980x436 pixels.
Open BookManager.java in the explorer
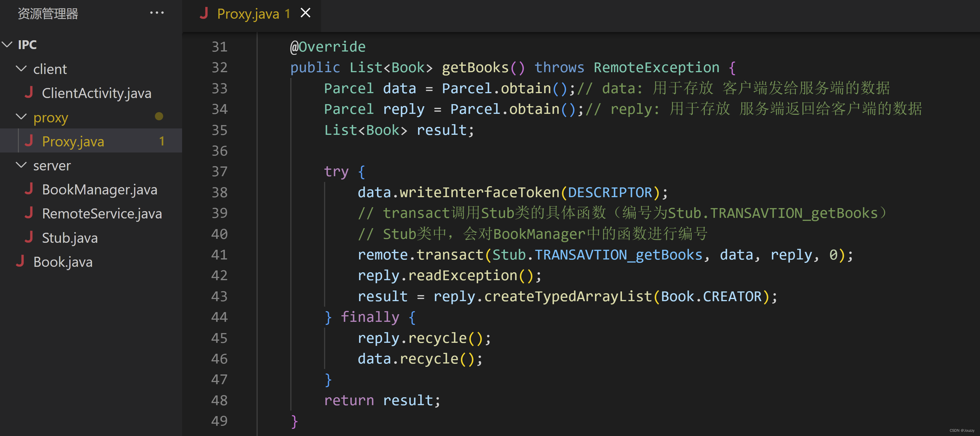[99, 190]
